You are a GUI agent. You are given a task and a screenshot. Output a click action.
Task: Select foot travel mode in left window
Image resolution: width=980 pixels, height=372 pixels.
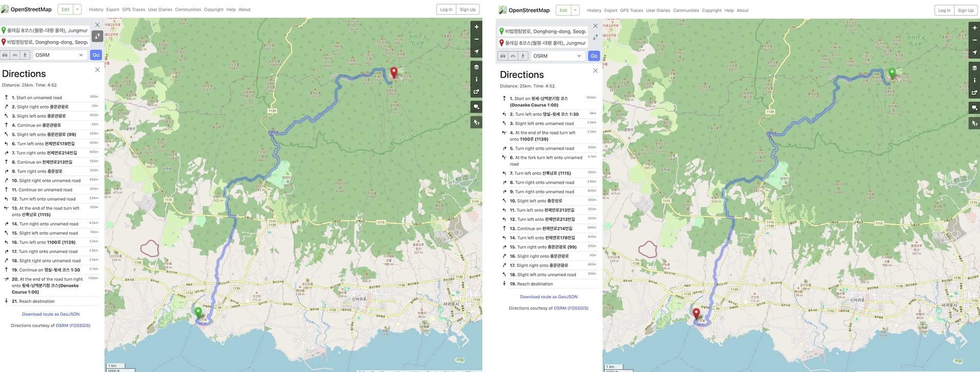24,55
